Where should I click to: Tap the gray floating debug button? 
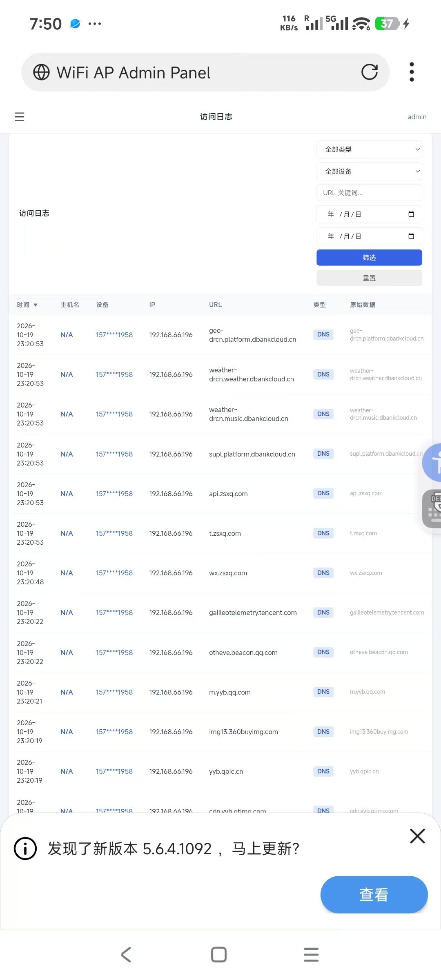(432, 508)
